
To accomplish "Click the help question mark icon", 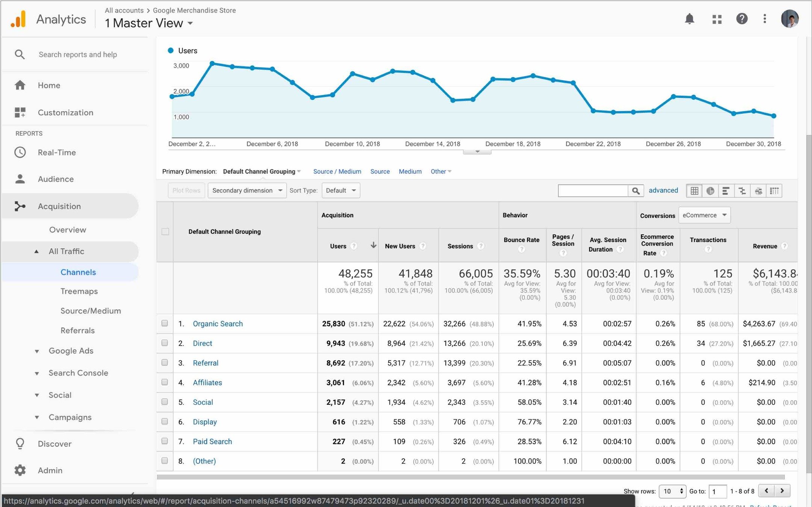I will tap(741, 19).
